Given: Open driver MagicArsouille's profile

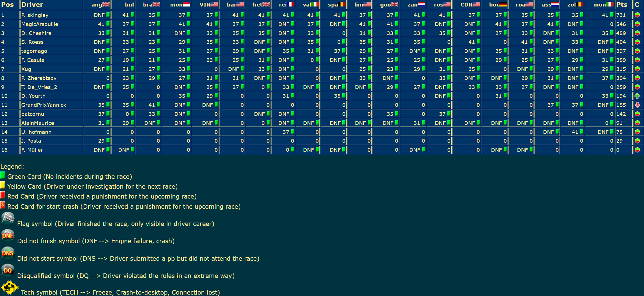Looking at the screenshot, I should point(40,24).
